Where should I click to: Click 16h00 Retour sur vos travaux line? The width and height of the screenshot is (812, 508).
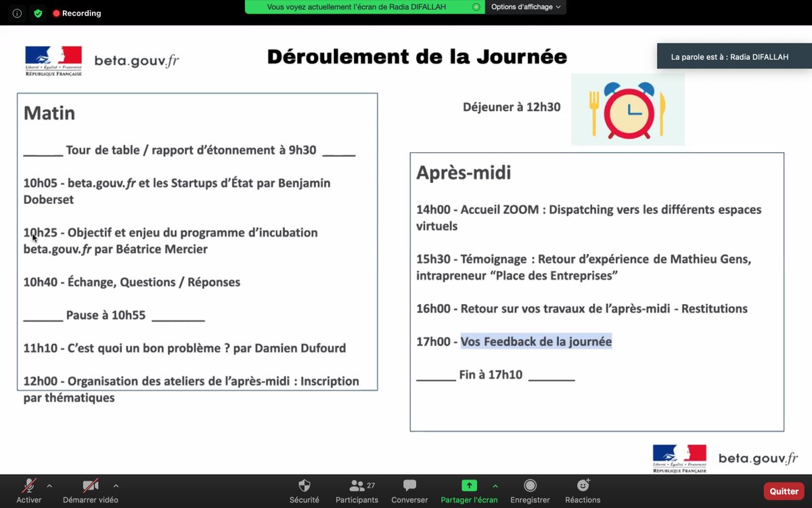click(582, 308)
